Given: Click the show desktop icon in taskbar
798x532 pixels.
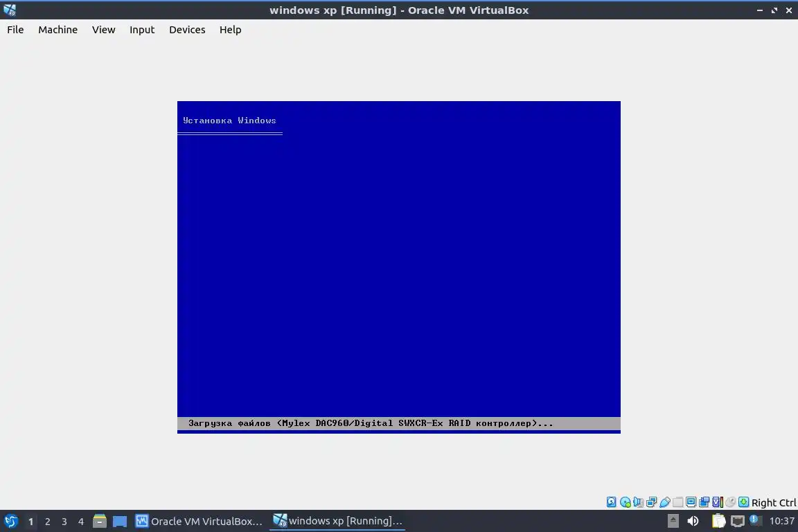Looking at the screenshot, I should tap(120, 522).
